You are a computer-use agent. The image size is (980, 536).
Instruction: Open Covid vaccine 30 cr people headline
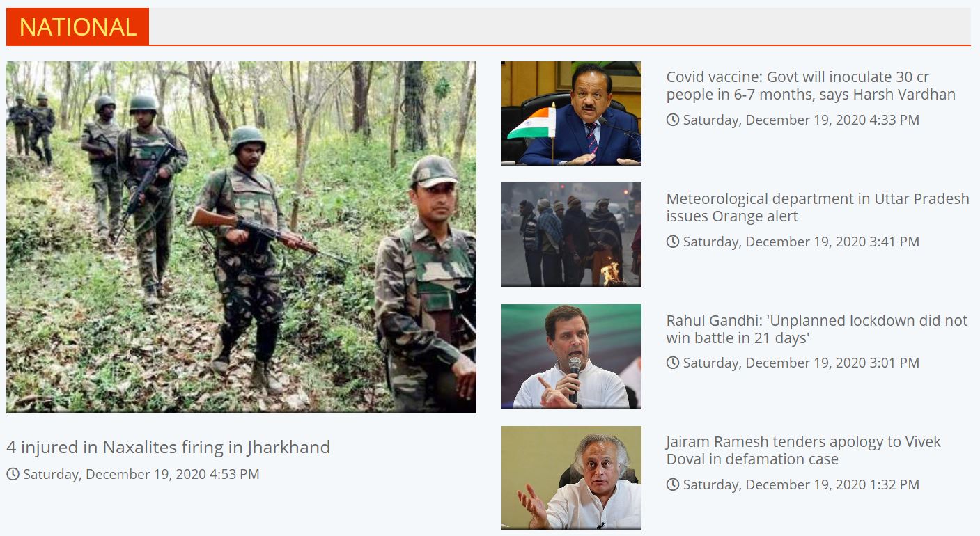[x=811, y=86]
